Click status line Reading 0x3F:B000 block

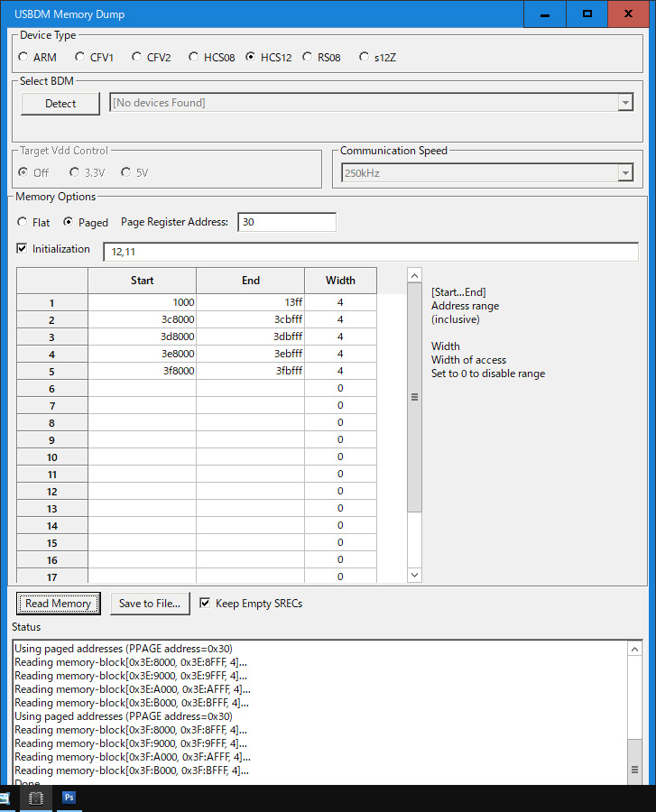(x=132, y=770)
